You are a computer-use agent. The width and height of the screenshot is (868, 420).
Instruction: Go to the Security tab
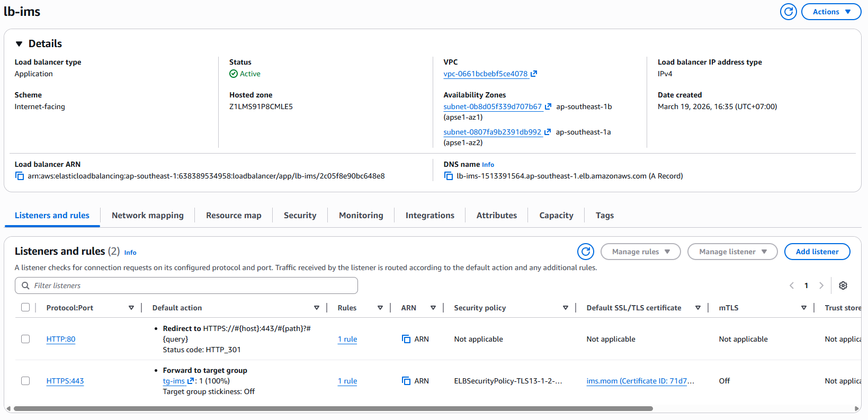pyautogui.click(x=300, y=216)
